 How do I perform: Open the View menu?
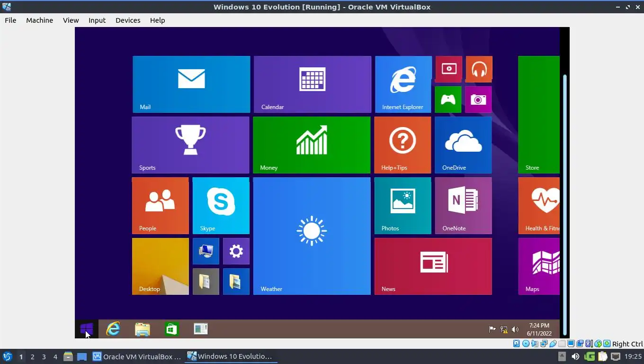71,20
